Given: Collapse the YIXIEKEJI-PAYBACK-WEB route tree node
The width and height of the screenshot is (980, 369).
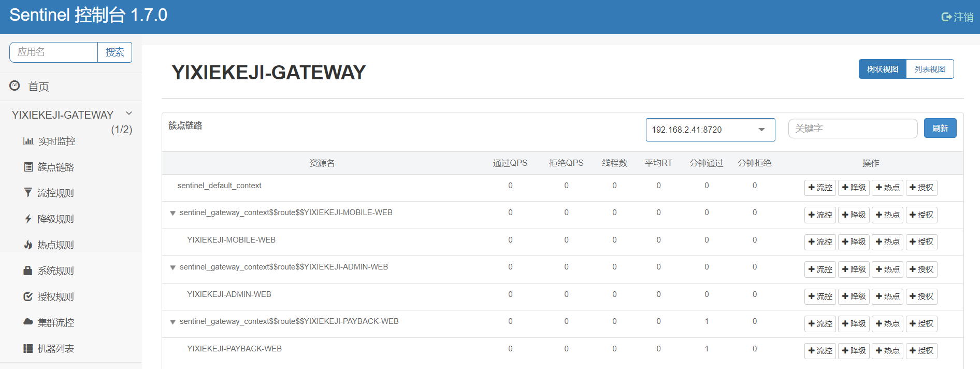Looking at the screenshot, I should coord(173,322).
